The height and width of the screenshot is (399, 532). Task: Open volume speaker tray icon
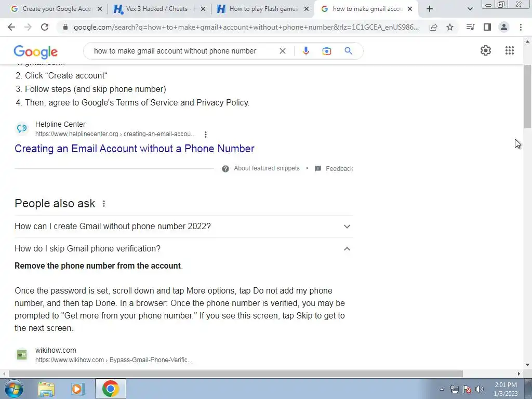click(480, 389)
